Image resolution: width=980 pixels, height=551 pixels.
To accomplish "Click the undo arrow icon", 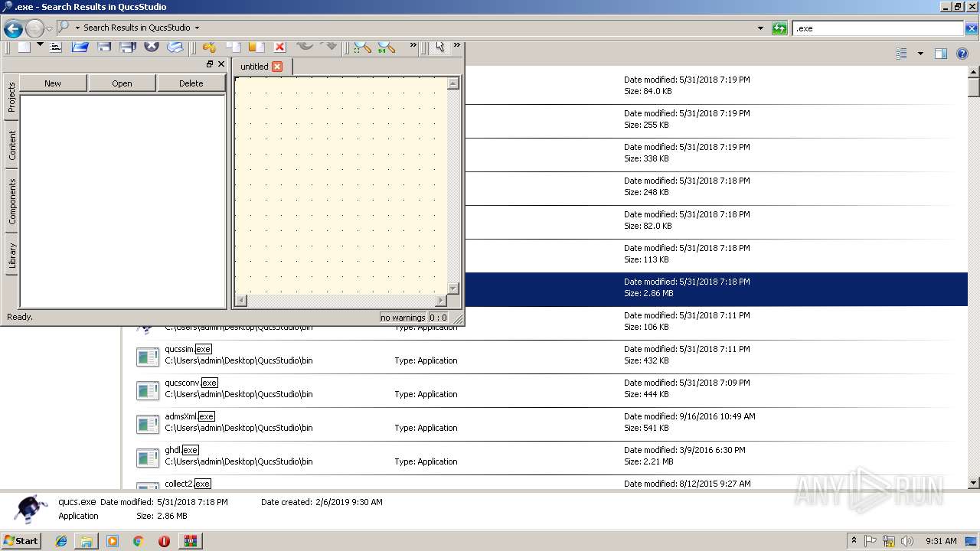I will click(305, 46).
